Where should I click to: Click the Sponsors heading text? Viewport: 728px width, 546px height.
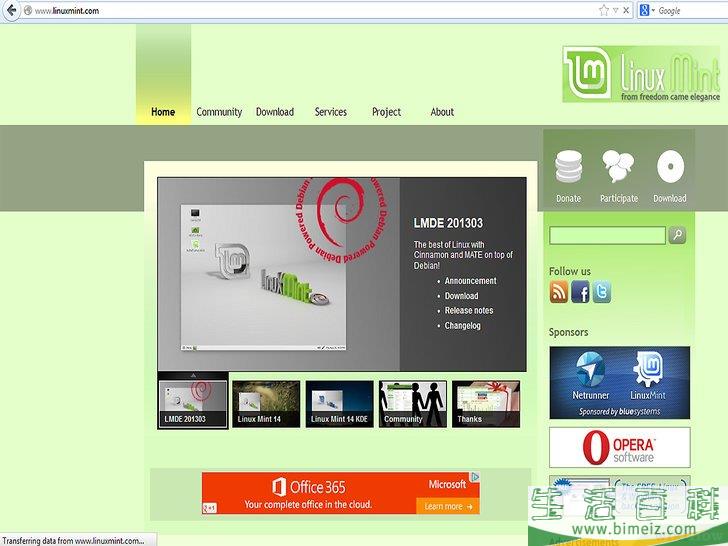[568, 332]
